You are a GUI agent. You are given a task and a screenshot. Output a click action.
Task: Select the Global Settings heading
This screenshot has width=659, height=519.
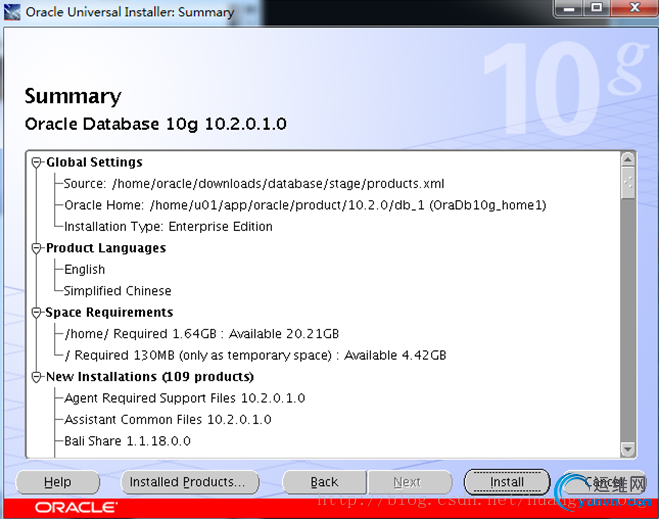pos(94,162)
